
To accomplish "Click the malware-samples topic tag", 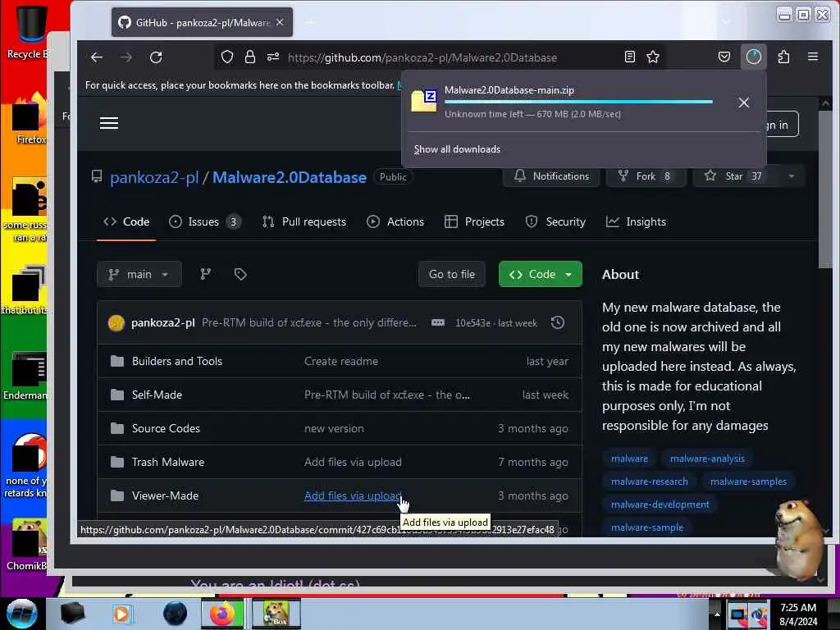I will tap(748, 482).
